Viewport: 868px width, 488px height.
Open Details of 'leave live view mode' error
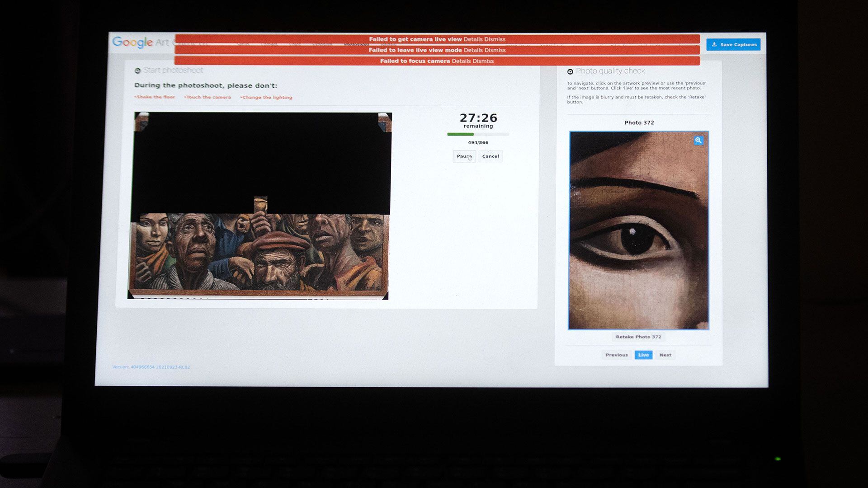tap(473, 50)
